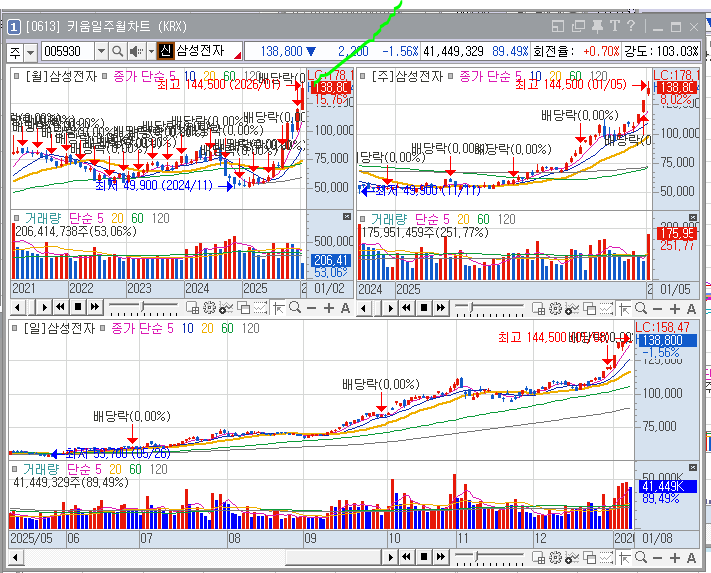Viewport: 711px width, 573px height.
Task: Click scroll-left arrow on monthly chart toolbar
Action: coord(17,308)
